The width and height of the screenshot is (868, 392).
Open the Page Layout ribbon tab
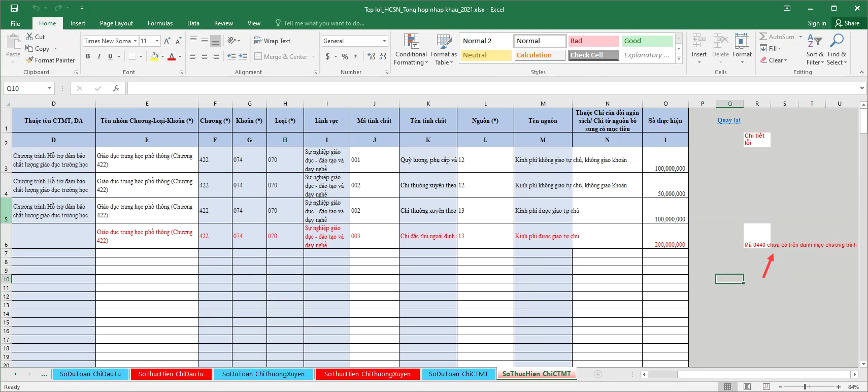coord(116,23)
